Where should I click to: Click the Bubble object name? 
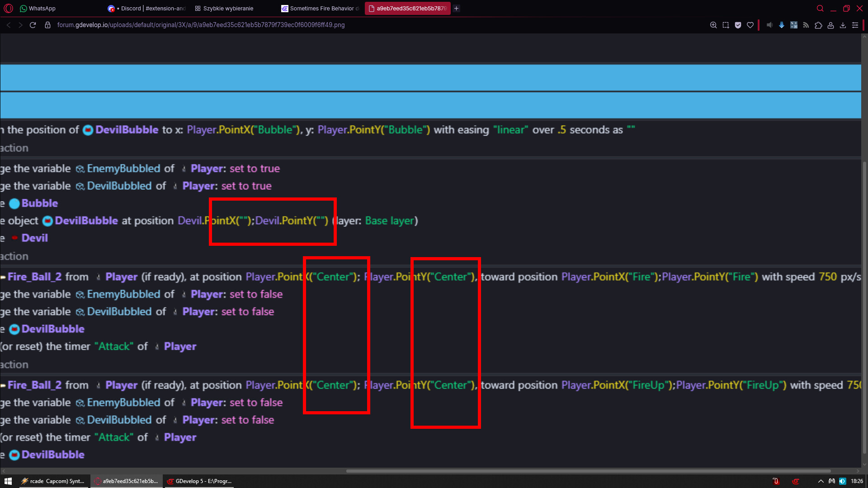click(x=40, y=203)
